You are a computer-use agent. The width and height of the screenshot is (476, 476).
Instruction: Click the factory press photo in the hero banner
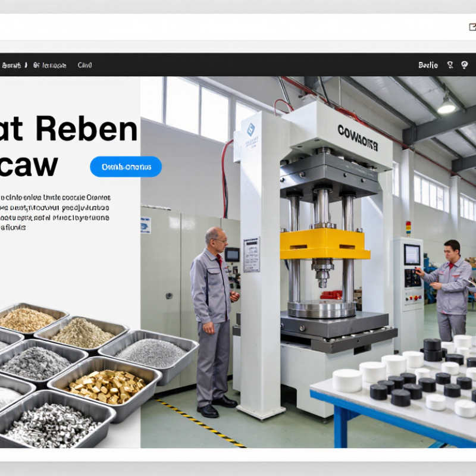(x=308, y=262)
